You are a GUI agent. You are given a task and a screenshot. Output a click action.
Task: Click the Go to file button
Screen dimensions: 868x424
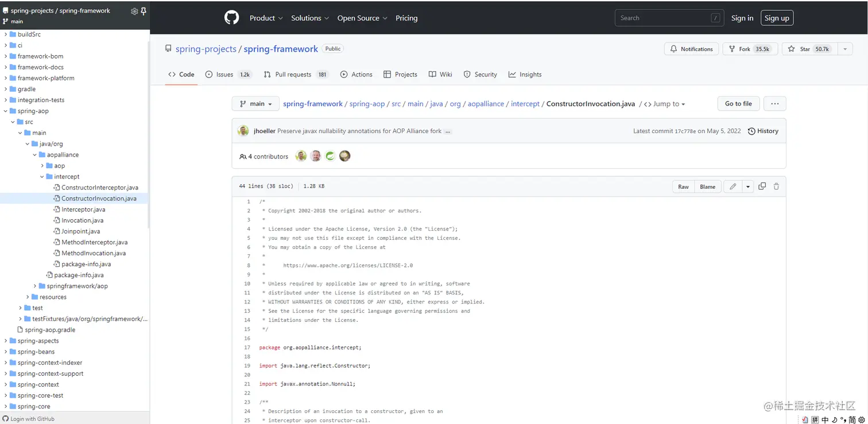pyautogui.click(x=738, y=104)
